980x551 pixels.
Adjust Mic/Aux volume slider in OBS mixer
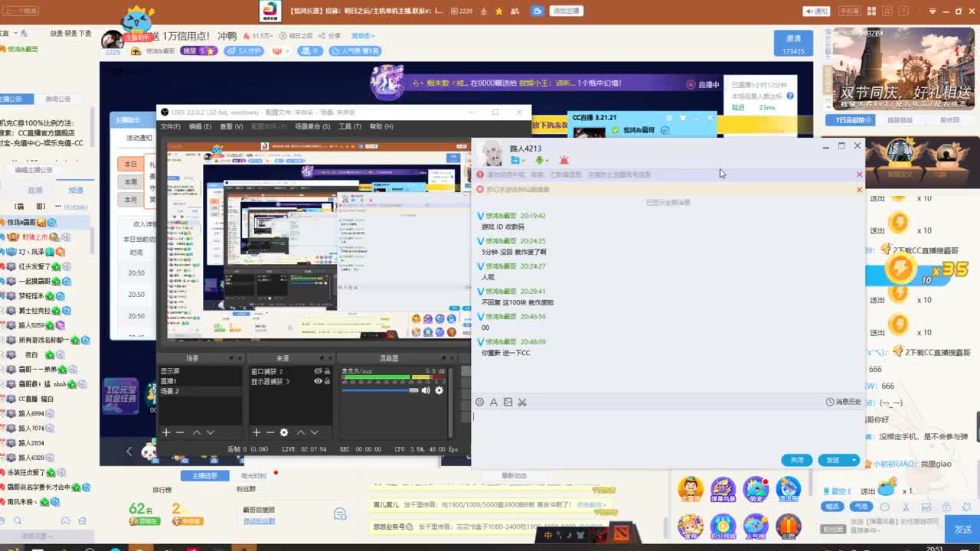tap(380, 390)
